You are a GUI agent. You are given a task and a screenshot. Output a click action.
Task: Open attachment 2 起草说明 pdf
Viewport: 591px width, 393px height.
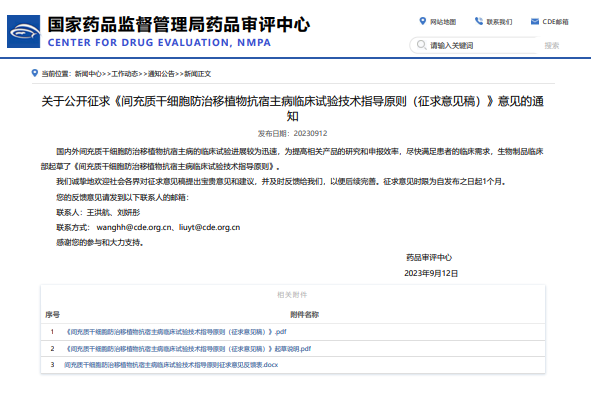point(188,349)
